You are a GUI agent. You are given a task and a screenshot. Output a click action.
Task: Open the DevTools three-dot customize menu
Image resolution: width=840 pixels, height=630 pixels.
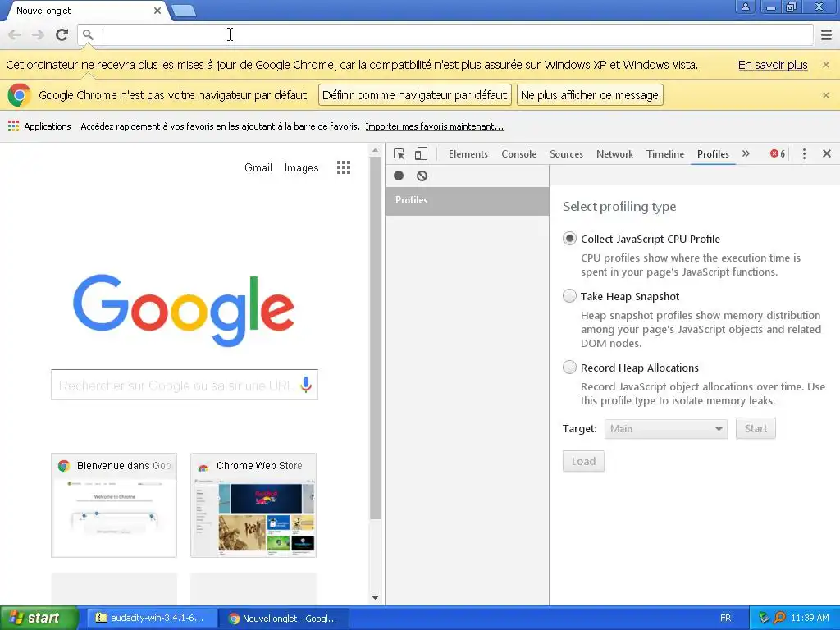[x=804, y=153]
